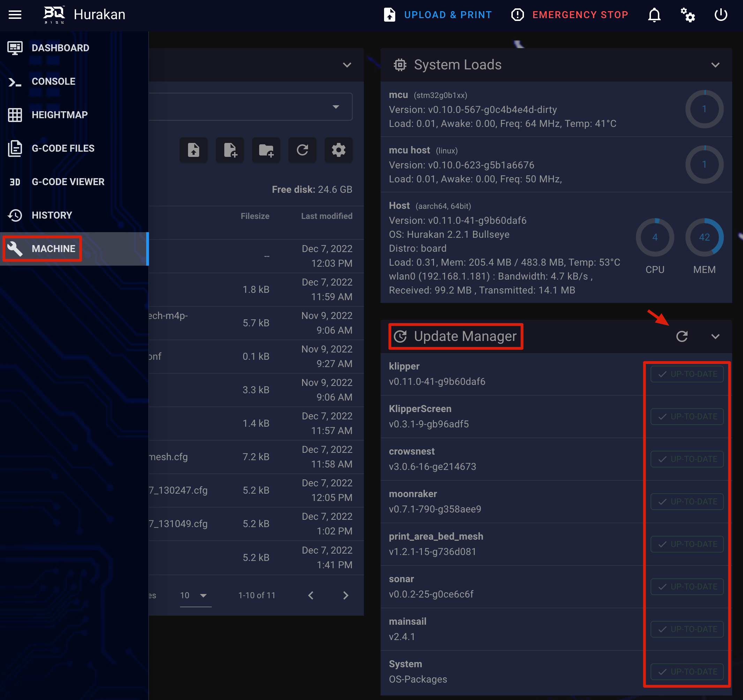743x700 pixels.
Task: Go to Console in sidebar
Action: tap(53, 82)
